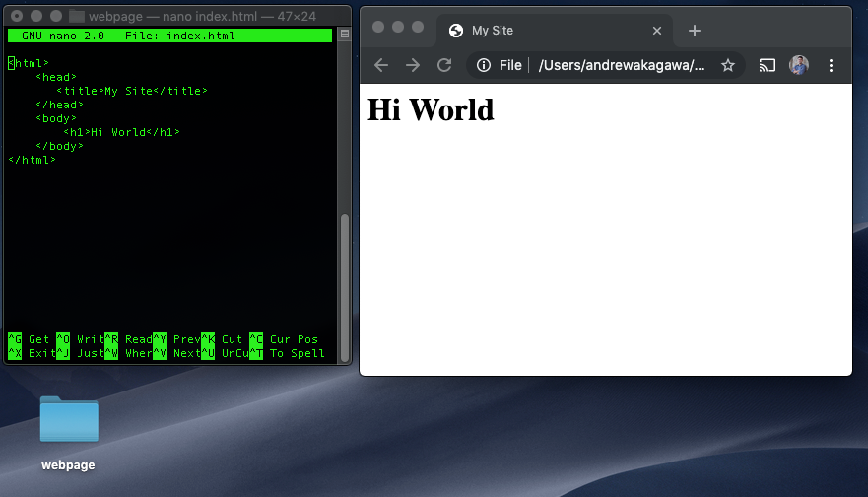Click the ^G Get help shortcut in nano
Image resolution: width=868 pixels, height=497 pixels.
(x=29, y=339)
